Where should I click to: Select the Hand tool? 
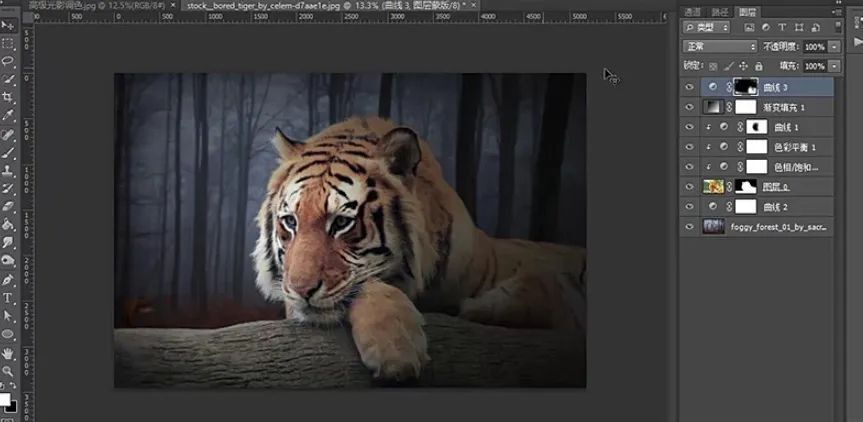(8, 353)
